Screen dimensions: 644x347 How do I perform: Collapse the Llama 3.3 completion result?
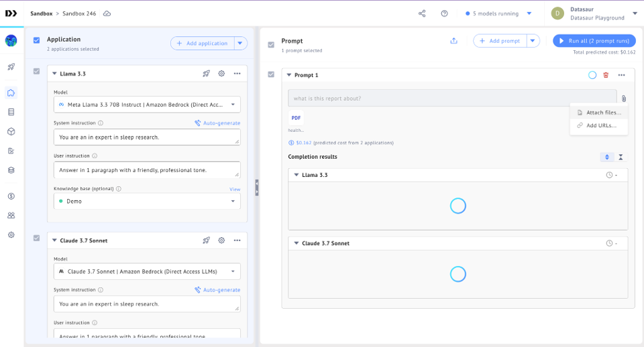296,175
